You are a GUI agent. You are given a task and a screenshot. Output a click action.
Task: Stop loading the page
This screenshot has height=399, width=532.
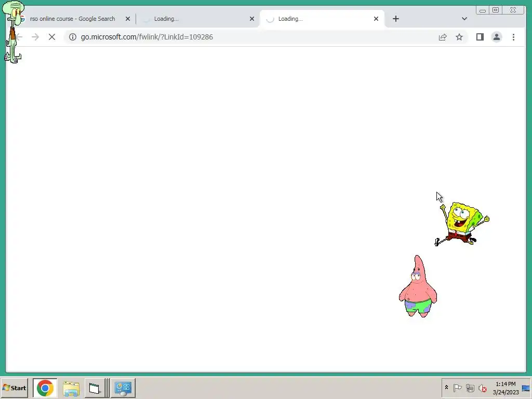[x=52, y=37]
